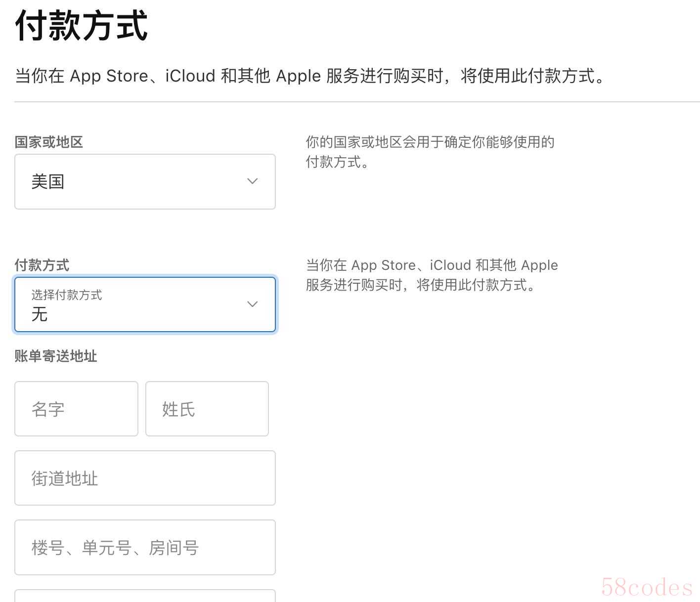Focus the 姓氏 last name field

(207, 409)
